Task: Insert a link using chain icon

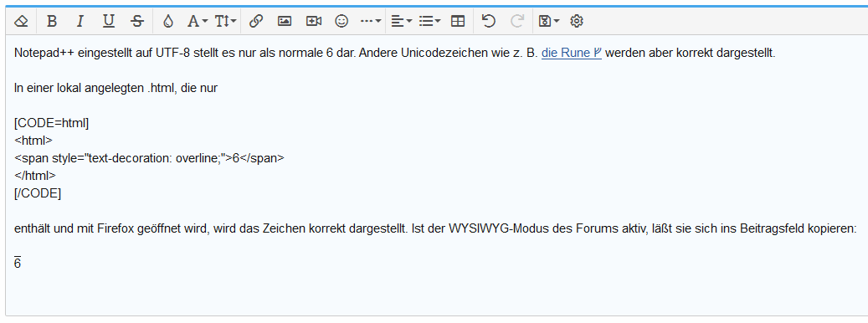Action: (x=256, y=22)
